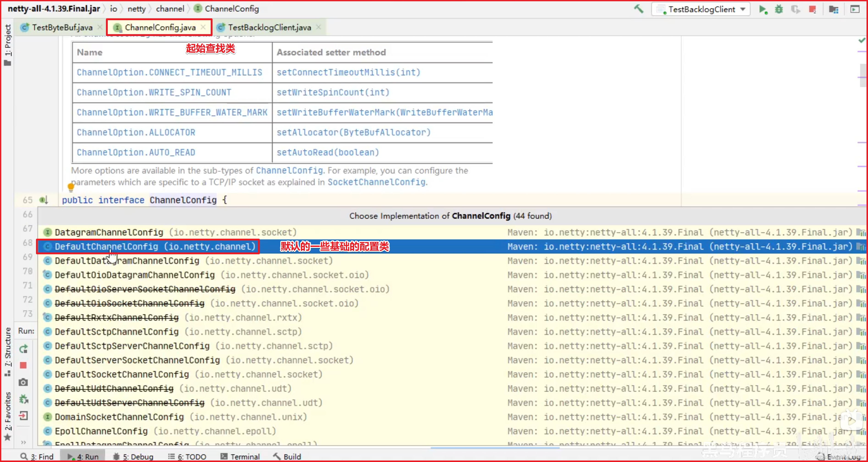Select EpollChannelConfig entry

pos(451,431)
